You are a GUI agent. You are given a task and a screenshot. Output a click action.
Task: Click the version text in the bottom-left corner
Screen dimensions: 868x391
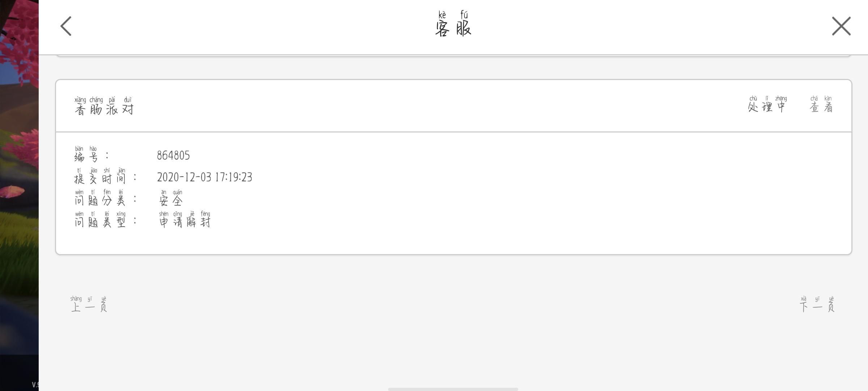(x=35, y=384)
